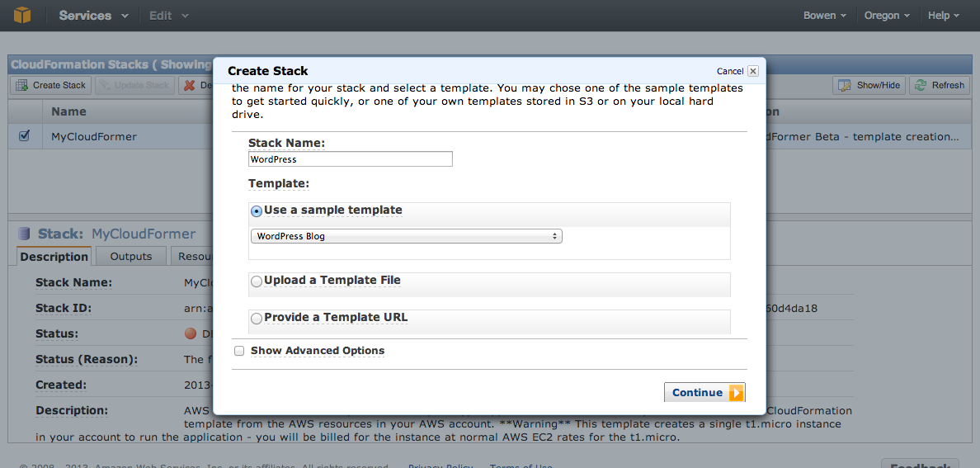Switch to the Outputs tab
Viewport: 980px width, 468px height.
click(x=131, y=257)
